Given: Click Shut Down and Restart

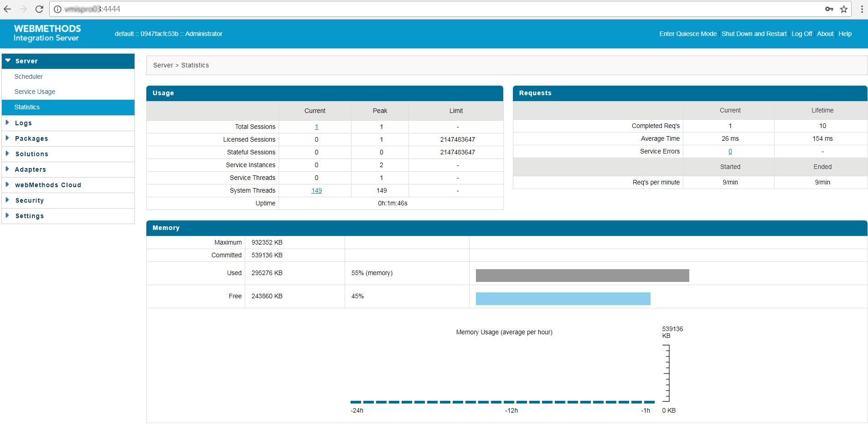Looking at the screenshot, I should (x=754, y=33).
